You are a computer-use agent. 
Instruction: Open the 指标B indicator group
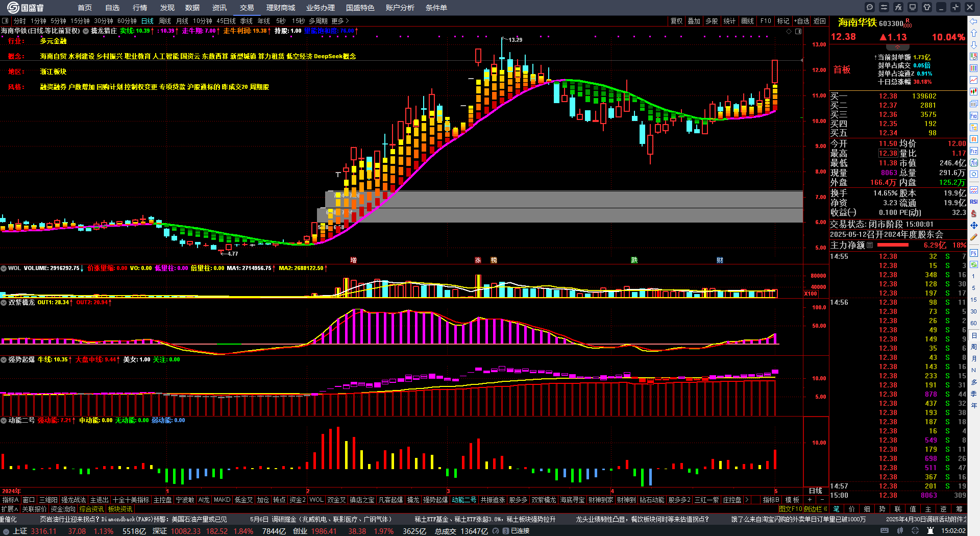click(771, 500)
